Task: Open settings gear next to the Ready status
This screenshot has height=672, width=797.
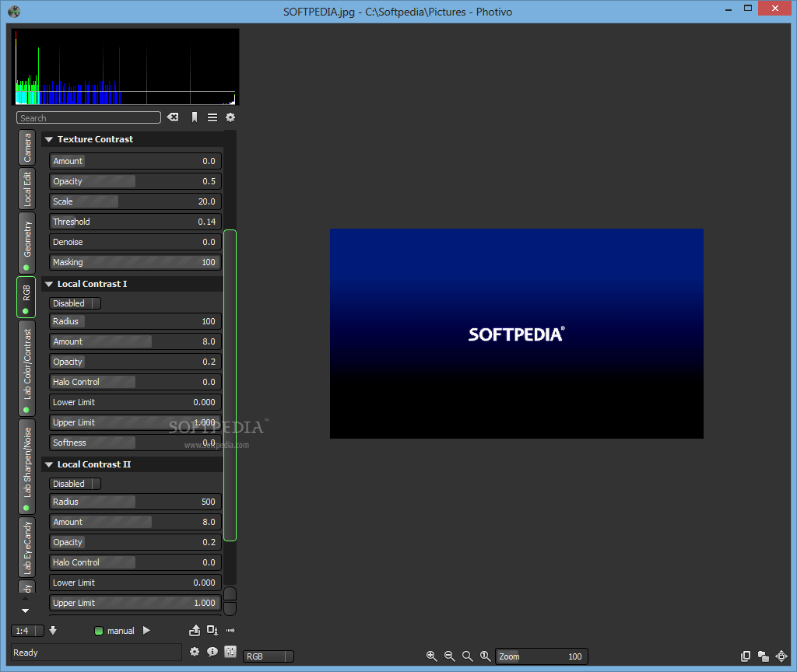Action: pos(195,652)
